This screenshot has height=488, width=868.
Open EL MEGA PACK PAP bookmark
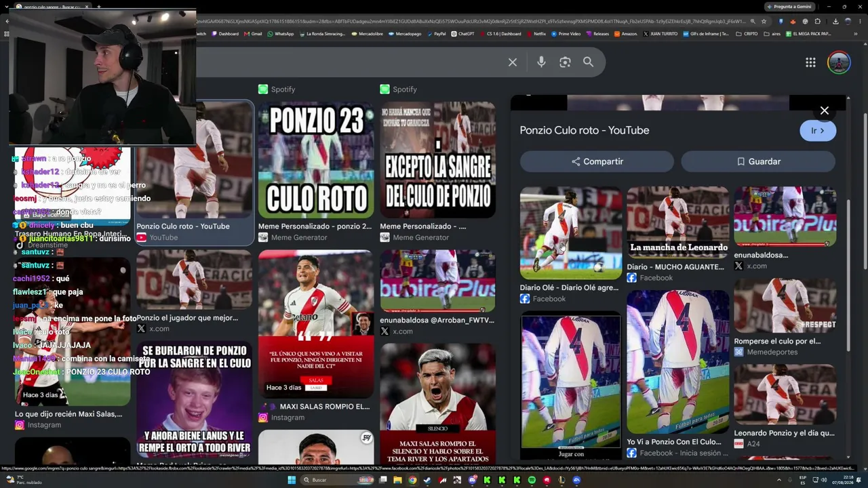[808, 34]
